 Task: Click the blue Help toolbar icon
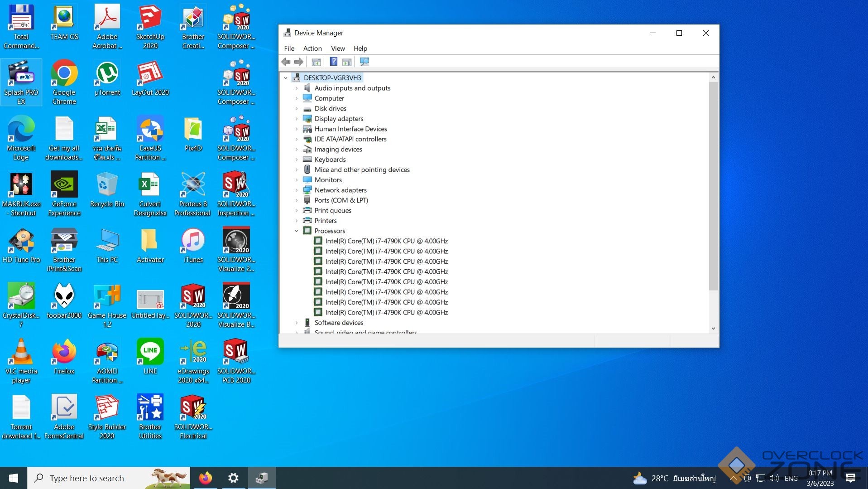[x=333, y=62]
